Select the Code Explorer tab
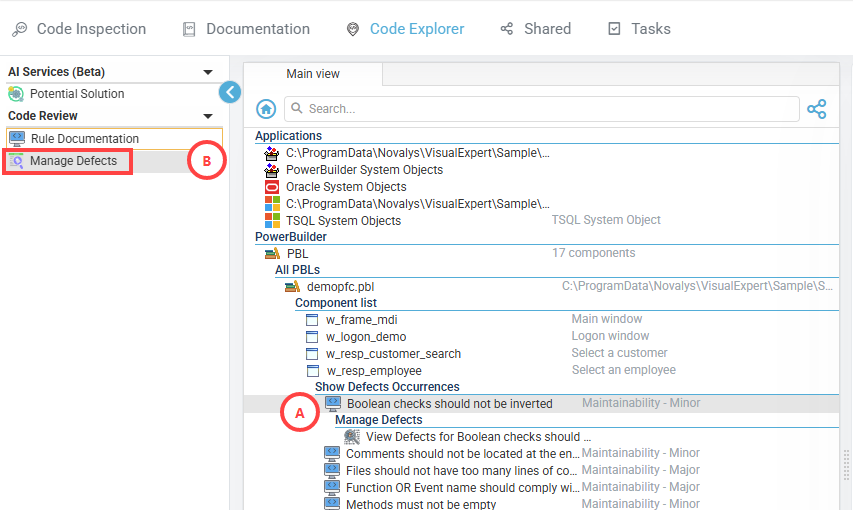The height and width of the screenshot is (510, 853). [405, 29]
